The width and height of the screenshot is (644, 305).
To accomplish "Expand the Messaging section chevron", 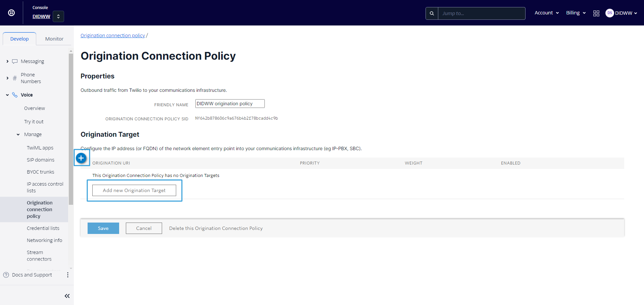I will tap(7, 61).
